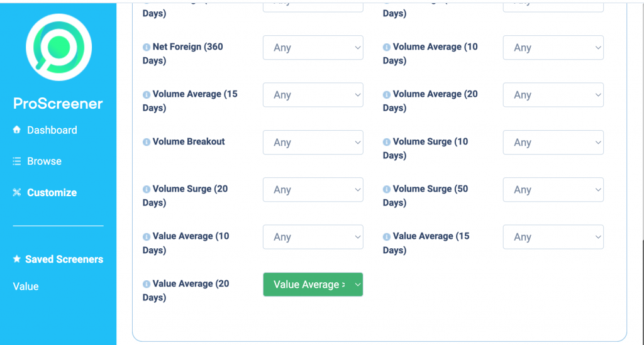Screen dimensions: 644x345
Task: Expand the Value Average (15 Days) dropdown
Action: [553, 237]
